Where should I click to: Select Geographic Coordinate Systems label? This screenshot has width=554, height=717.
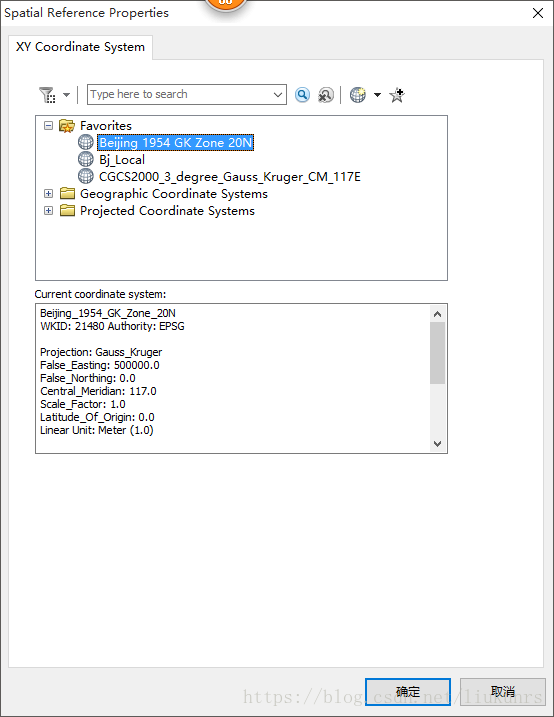174,194
